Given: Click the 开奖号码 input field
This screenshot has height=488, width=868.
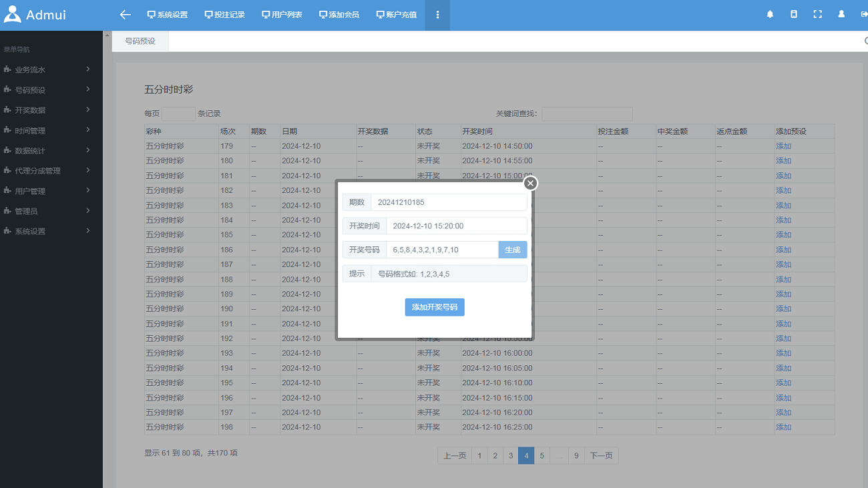Looking at the screenshot, I should coord(441,250).
